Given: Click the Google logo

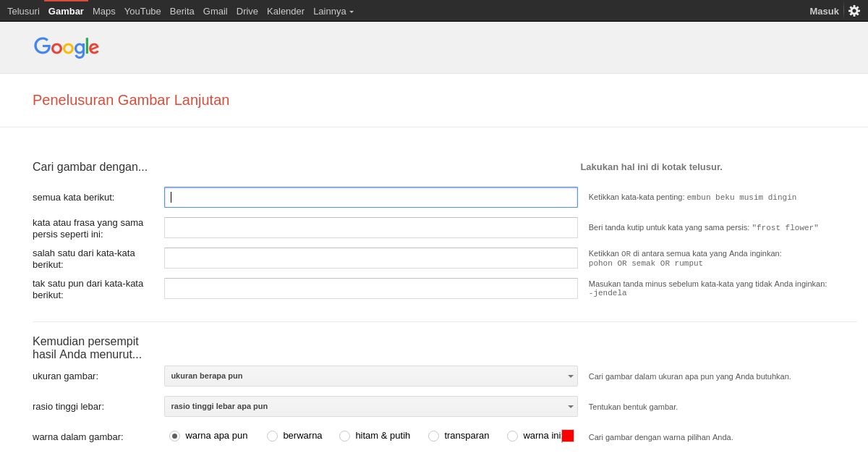Looking at the screenshot, I should 67,48.
